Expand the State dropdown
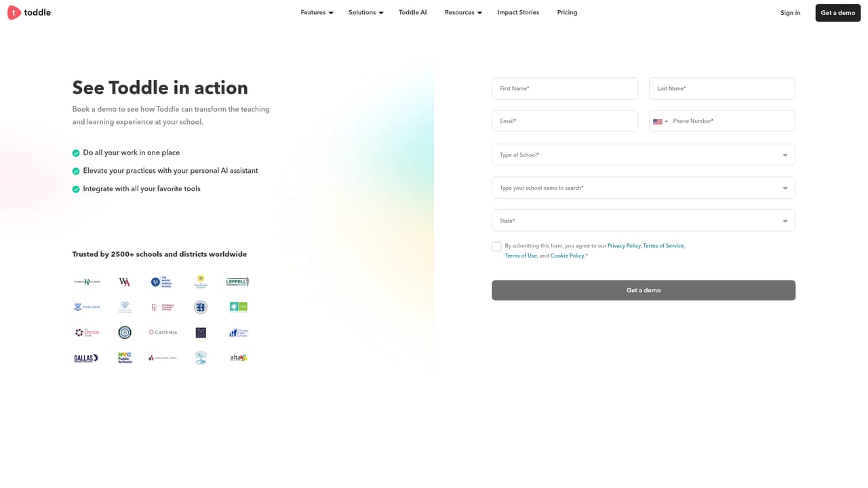 pyautogui.click(x=644, y=221)
